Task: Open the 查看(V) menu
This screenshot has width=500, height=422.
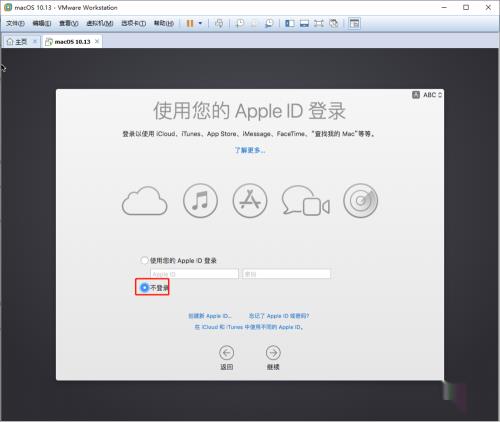Action: point(69,23)
